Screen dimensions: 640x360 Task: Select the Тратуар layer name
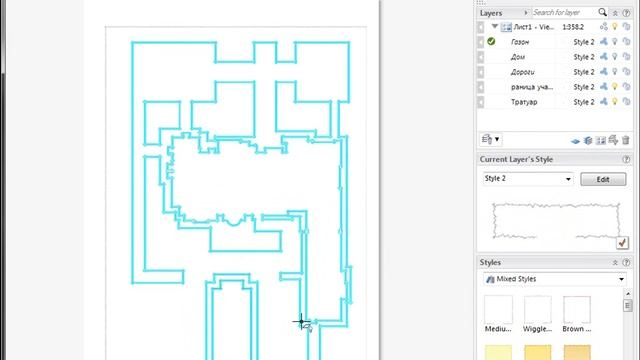click(x=524, y=102)
